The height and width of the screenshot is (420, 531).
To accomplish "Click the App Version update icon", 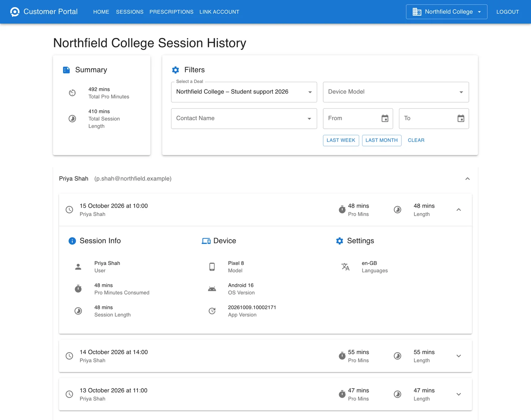I will [x=212, y=311].
